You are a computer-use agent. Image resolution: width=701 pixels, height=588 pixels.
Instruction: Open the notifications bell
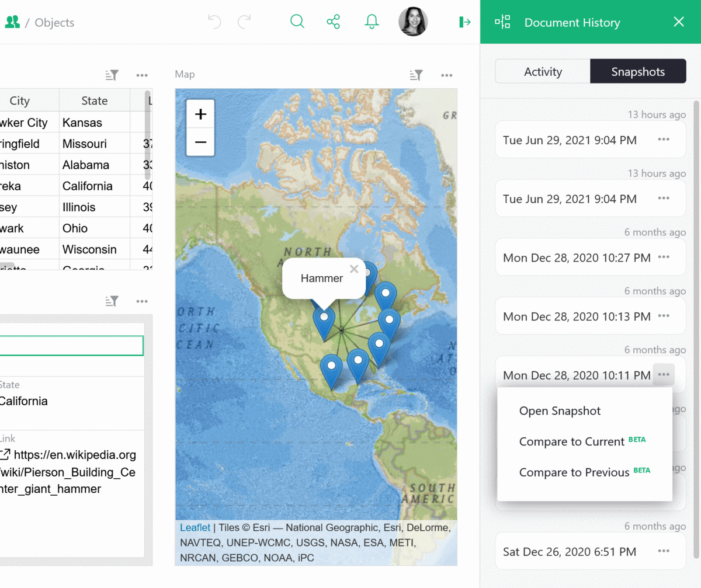[372, 22]
